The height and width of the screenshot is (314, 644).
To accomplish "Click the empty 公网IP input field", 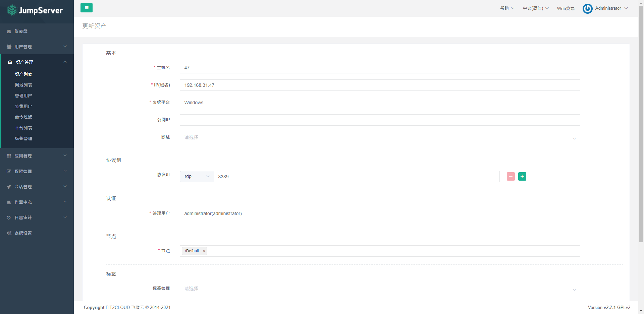I will 380,120.
